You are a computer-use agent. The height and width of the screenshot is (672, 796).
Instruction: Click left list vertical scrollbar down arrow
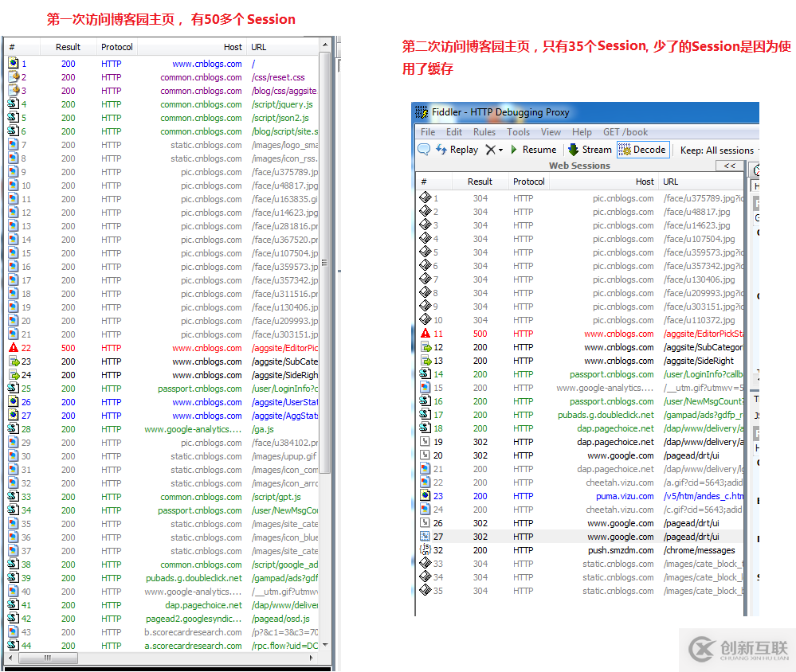pyautogui.click(x=325, y=645)
